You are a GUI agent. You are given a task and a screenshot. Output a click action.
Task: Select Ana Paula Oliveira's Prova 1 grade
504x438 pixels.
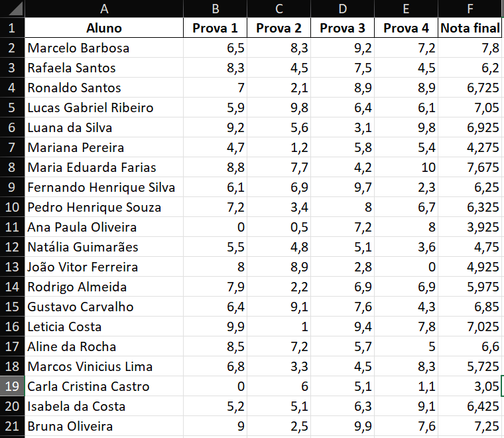[x=215, y=227]
